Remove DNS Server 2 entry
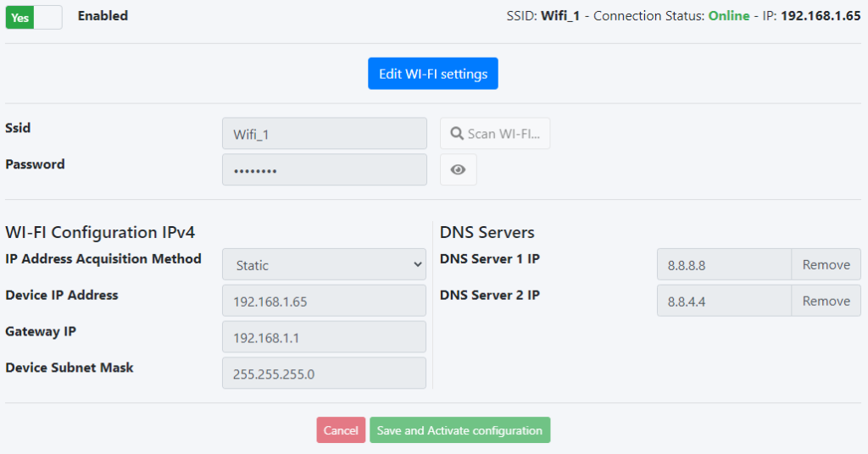 pyautogui.click(x=826, y=301)
